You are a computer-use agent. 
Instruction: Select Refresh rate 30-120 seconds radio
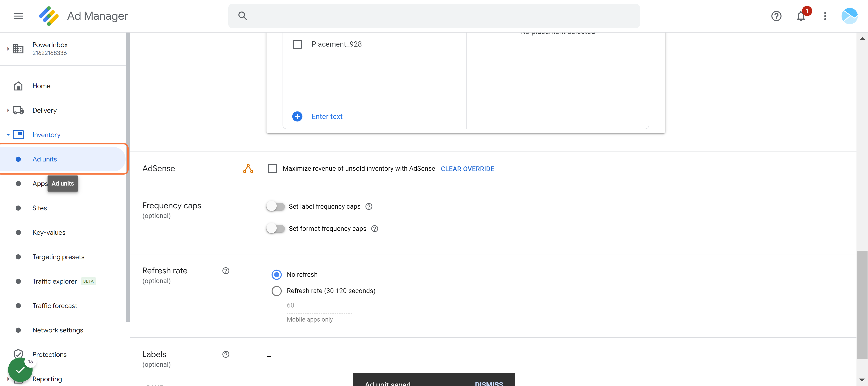coord(276,291)
